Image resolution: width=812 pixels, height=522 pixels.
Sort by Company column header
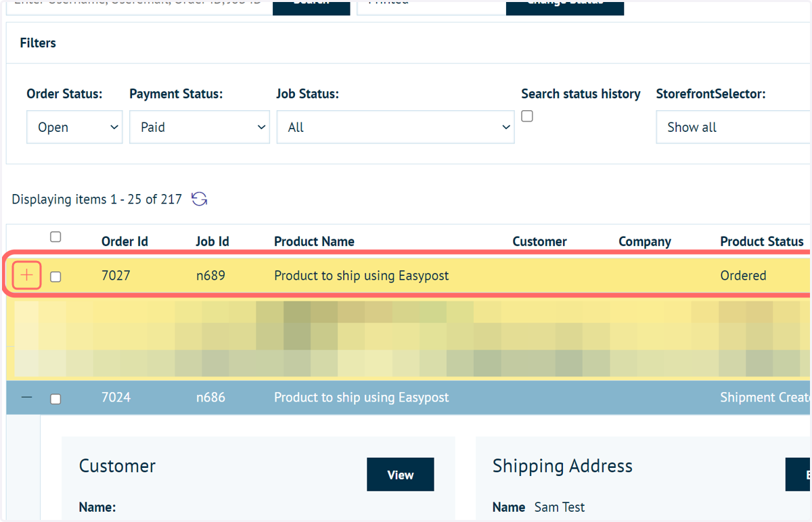(x=644, y=241)
